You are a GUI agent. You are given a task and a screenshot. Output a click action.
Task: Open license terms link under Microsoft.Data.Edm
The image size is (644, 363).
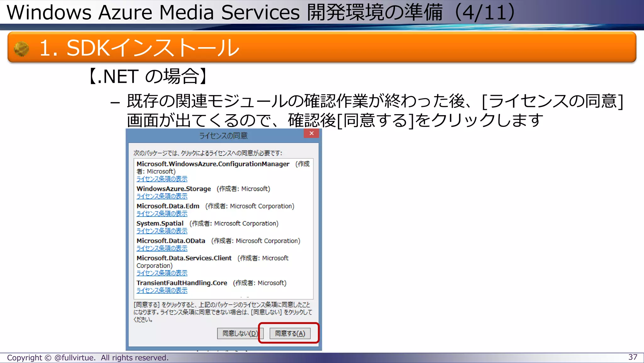pyautogui.click(x=162, y=213)
